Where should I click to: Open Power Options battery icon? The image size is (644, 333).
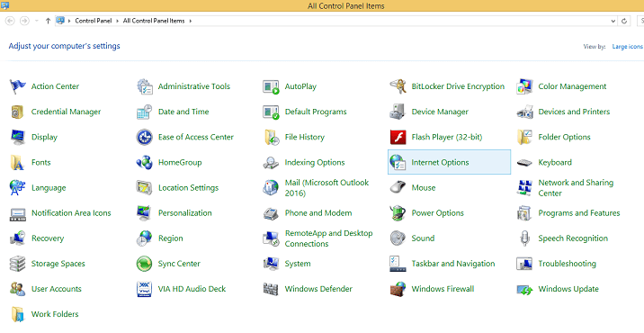(x=398, y=213)
